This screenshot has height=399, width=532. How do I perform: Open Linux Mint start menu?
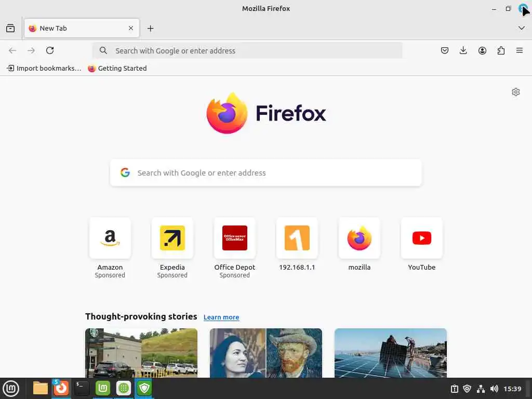pyautogui.click(x=11, y=389)
